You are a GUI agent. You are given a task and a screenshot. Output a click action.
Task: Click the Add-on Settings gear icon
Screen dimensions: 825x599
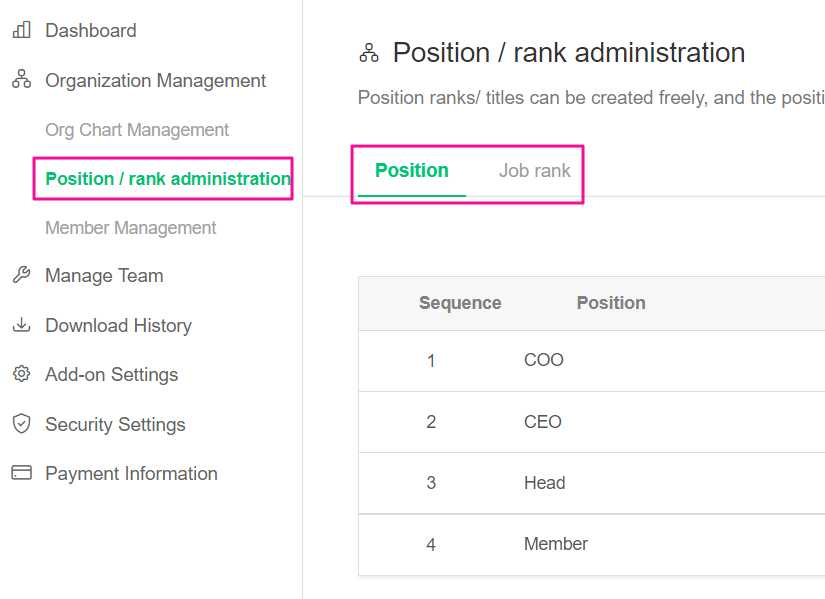coord(21,374)
